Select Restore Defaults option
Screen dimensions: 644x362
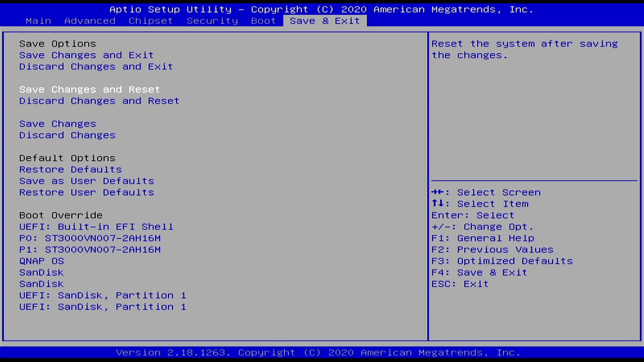[x=70, y=170]
